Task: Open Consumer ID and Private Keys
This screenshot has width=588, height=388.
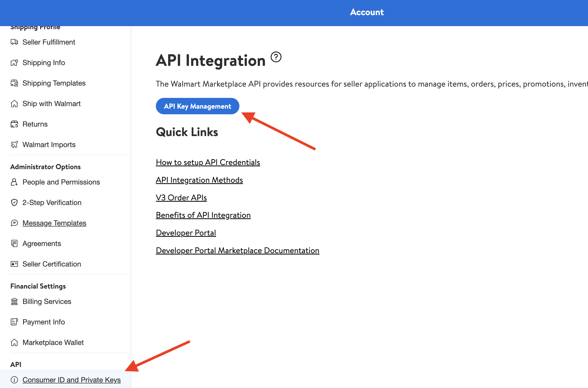Action: pos(72,380)
